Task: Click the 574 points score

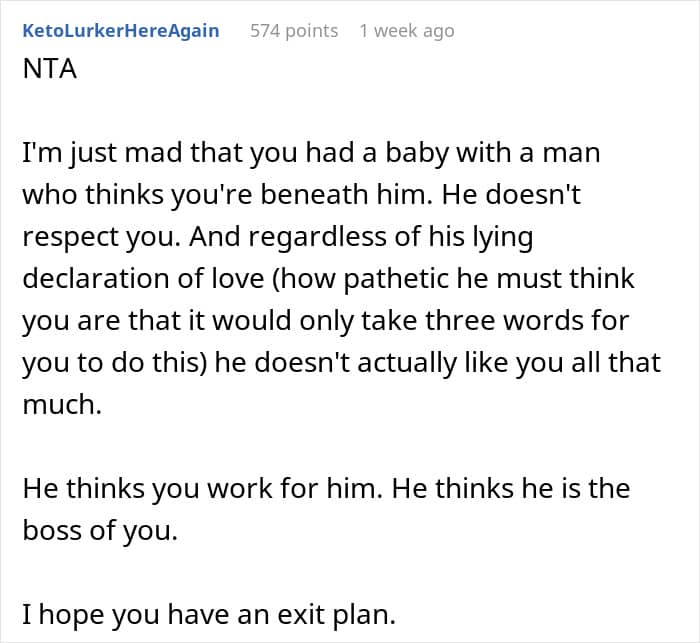Action: [293, 31]
